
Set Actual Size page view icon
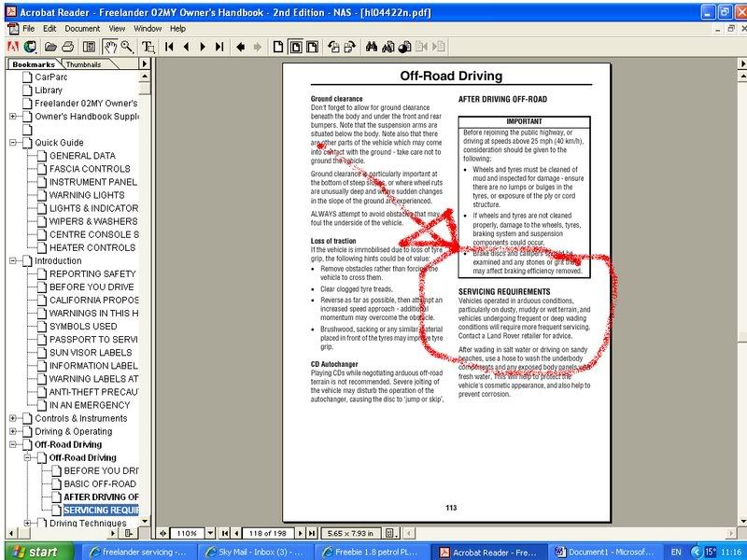point(278,47)
